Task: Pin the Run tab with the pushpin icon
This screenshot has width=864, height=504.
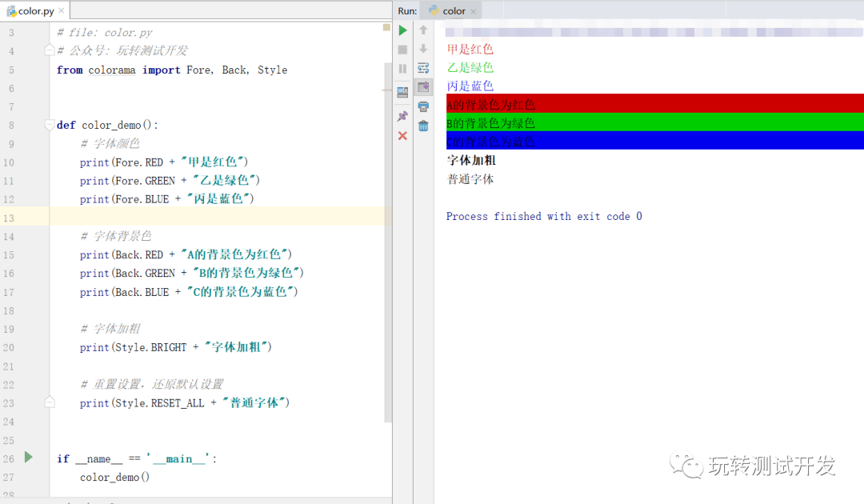Action: pyautogui.click(x=402, y=116)
